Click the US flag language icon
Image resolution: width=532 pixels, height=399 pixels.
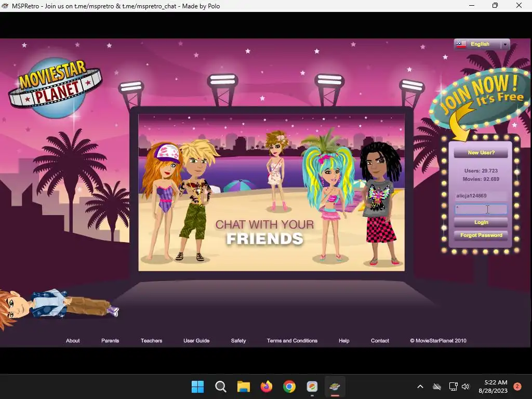[x=461, y=44]
